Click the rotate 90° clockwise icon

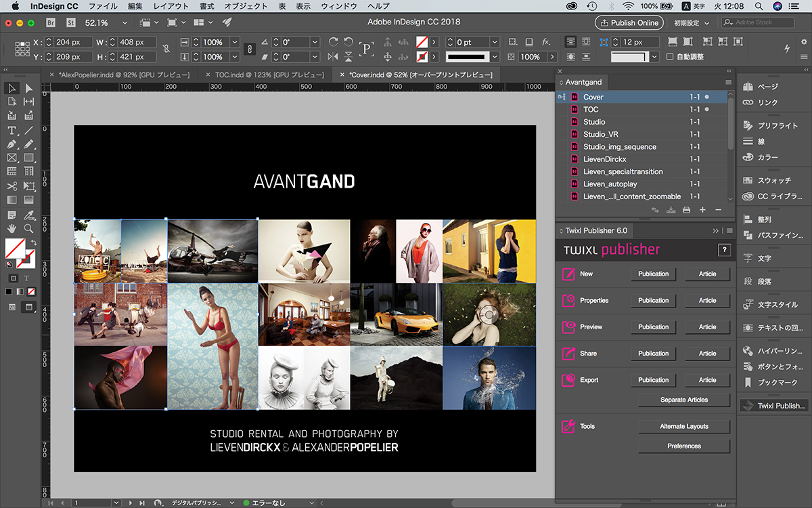[x=333, y=42]
